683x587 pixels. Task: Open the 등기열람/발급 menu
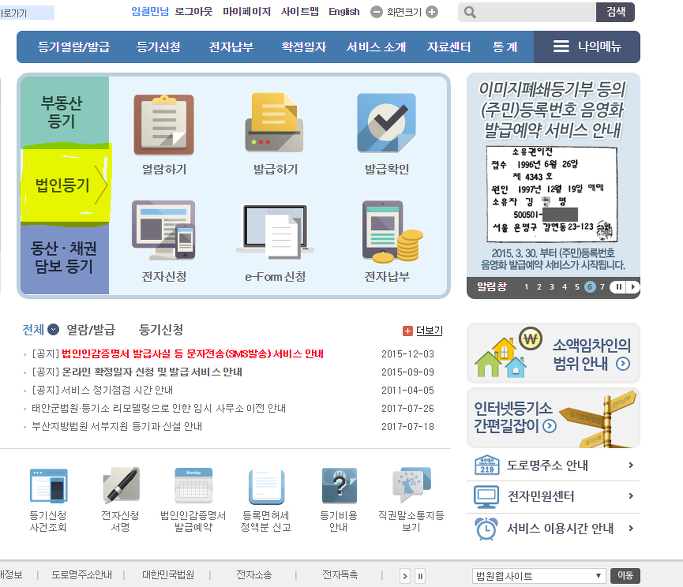coord(74,47)
